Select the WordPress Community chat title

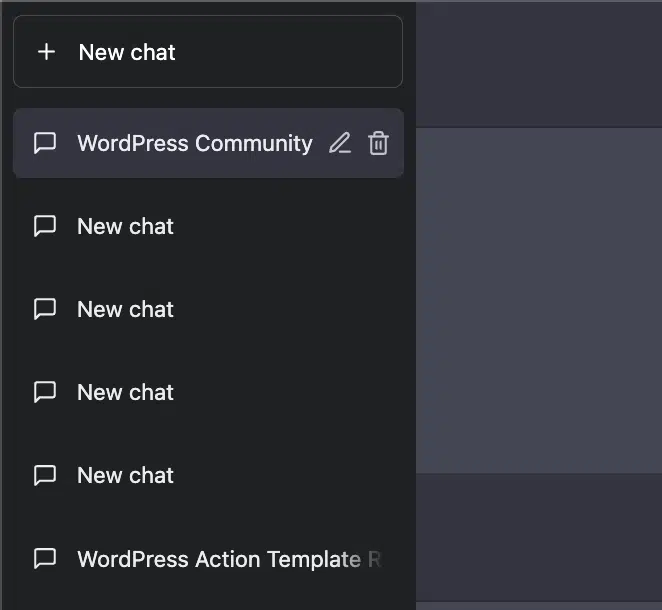point(195,143)
